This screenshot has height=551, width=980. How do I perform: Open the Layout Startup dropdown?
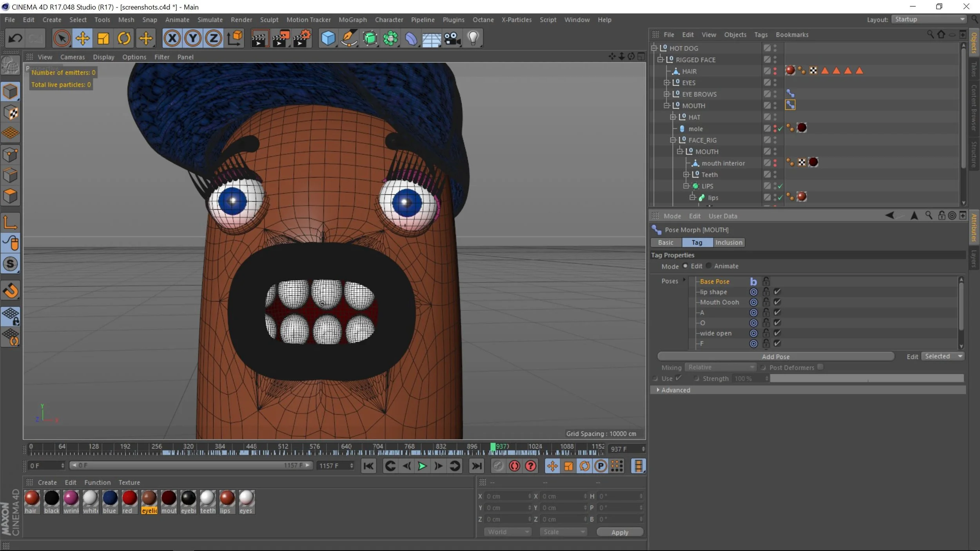click(929, 19)
